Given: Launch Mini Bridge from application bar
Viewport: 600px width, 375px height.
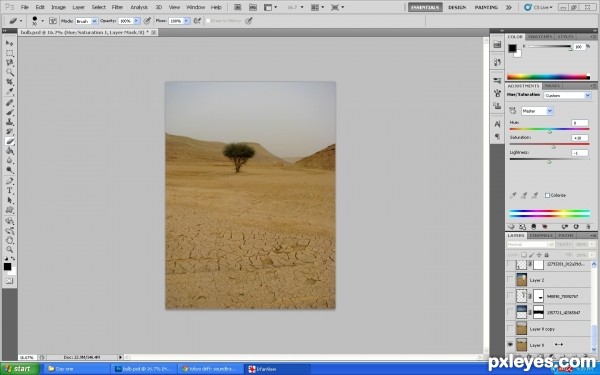Looking at the screenshot, I should 253,7.
